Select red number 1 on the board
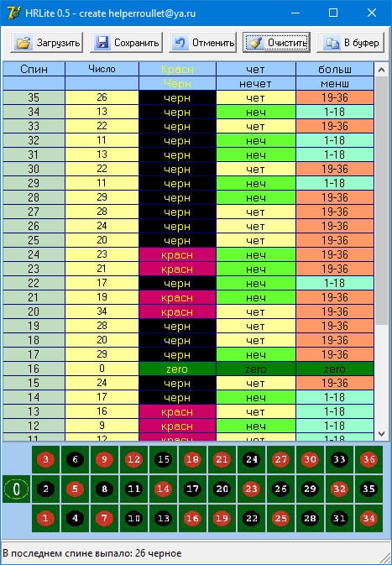Image resolution: width=392 pixels, height=565 pixels. pyautogui.click(x=46, y=519)
